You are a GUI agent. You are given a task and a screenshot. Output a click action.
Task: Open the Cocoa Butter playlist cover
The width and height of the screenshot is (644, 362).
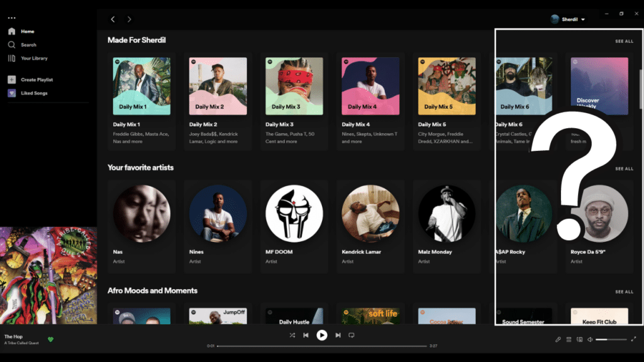(x=447, y=316)
